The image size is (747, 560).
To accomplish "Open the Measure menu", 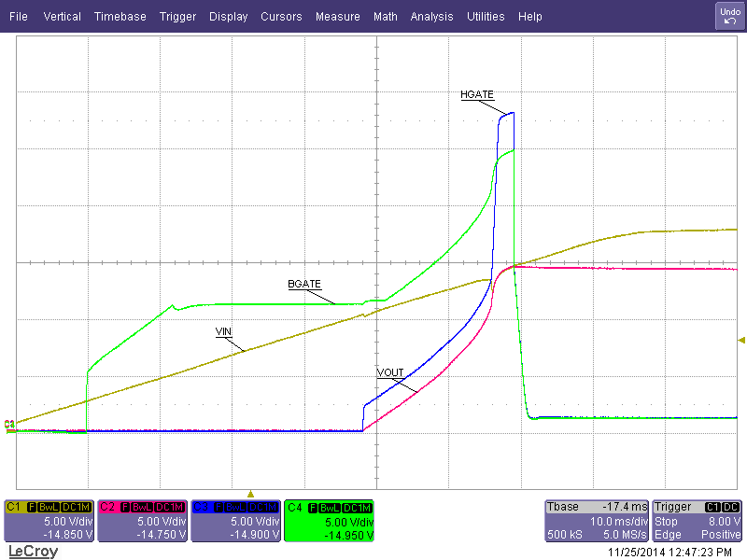I will pyautogui.click(x=337, y=16).
